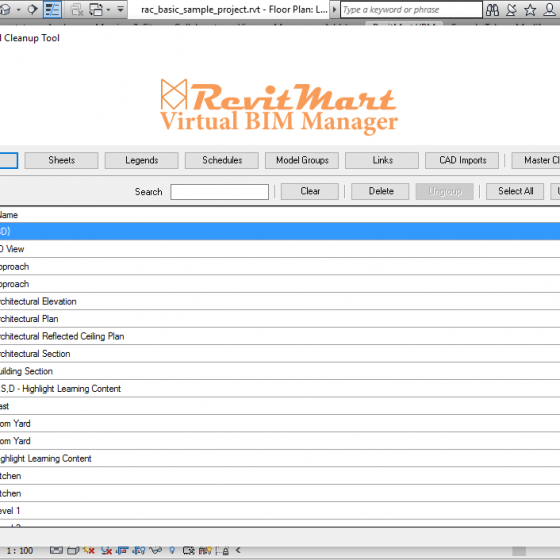Select the 'Architectural Plan' row
Viewport: 560px width, 560px height.
coord(280,319)
